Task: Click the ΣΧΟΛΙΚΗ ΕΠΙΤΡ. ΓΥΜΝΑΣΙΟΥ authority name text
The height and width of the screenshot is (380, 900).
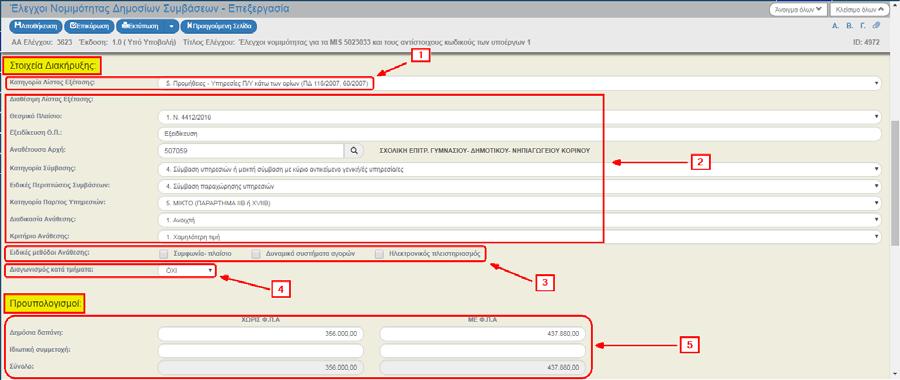Action: click(x=485, y=150)
